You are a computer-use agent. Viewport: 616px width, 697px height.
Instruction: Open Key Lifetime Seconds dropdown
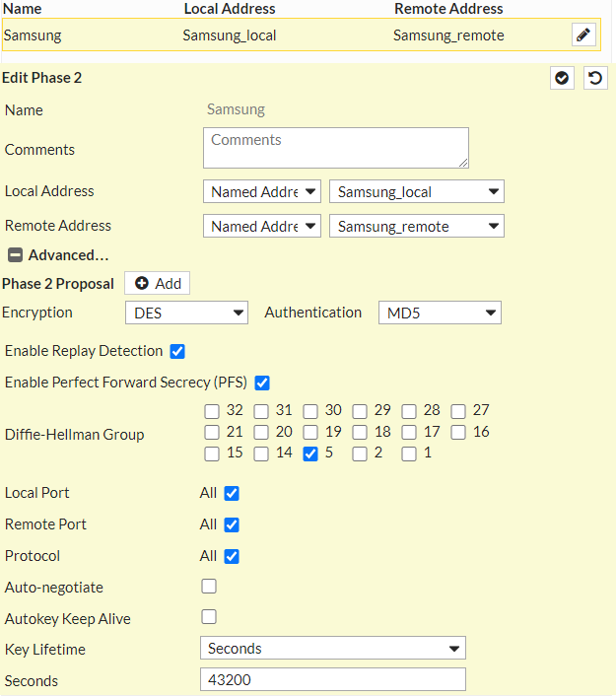333,648
